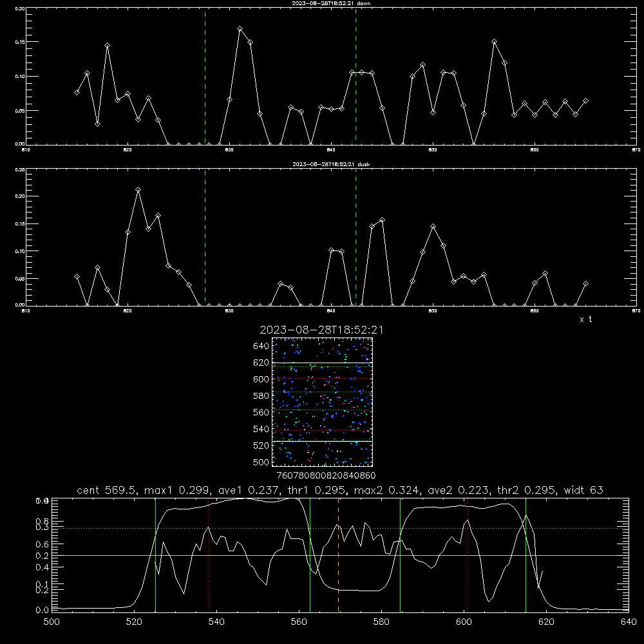Click the 'thr1 0.295' value
This screenshot has height=644, width=644.
316,490
